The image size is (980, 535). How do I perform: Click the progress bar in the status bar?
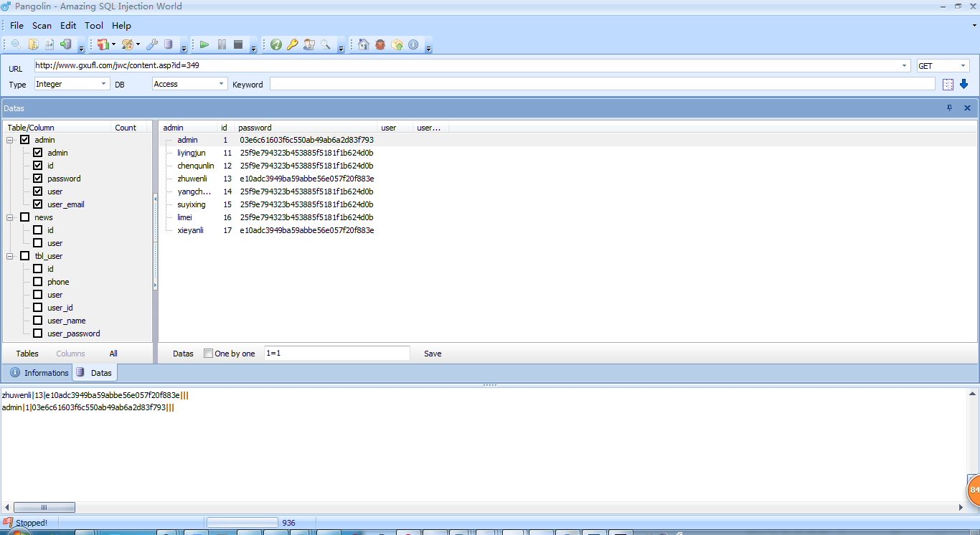pos(242,523)
